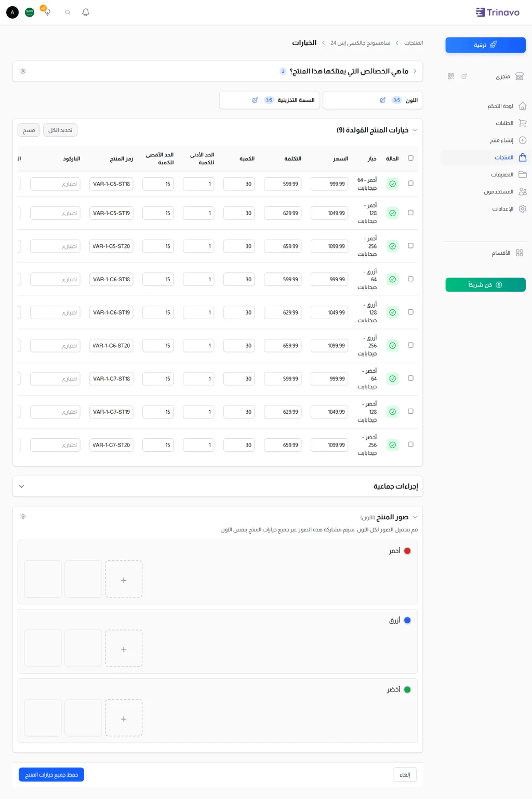Open the notifications bell icon

point(86,12)
